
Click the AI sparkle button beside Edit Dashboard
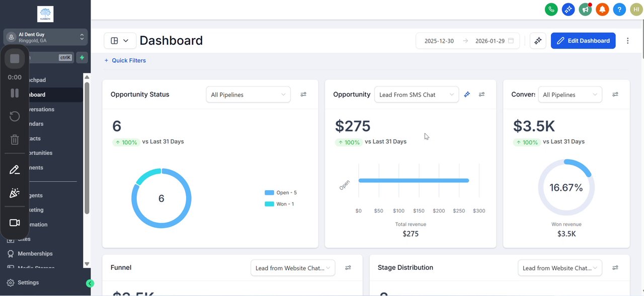(x=538, y=41)
